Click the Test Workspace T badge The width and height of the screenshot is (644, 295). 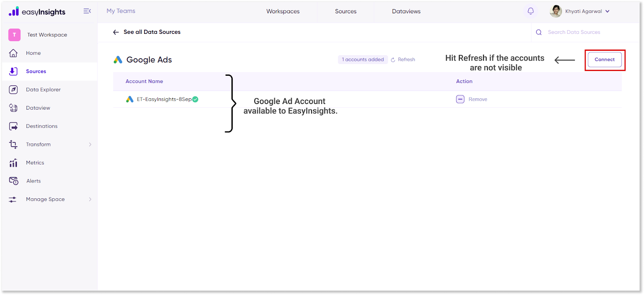click(14, 35)
